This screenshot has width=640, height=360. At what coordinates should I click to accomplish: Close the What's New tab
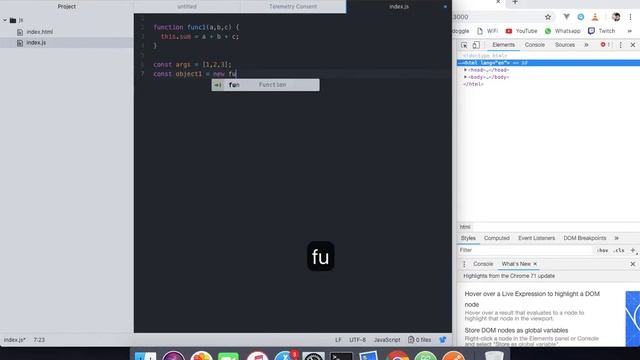tap(535, 264)
